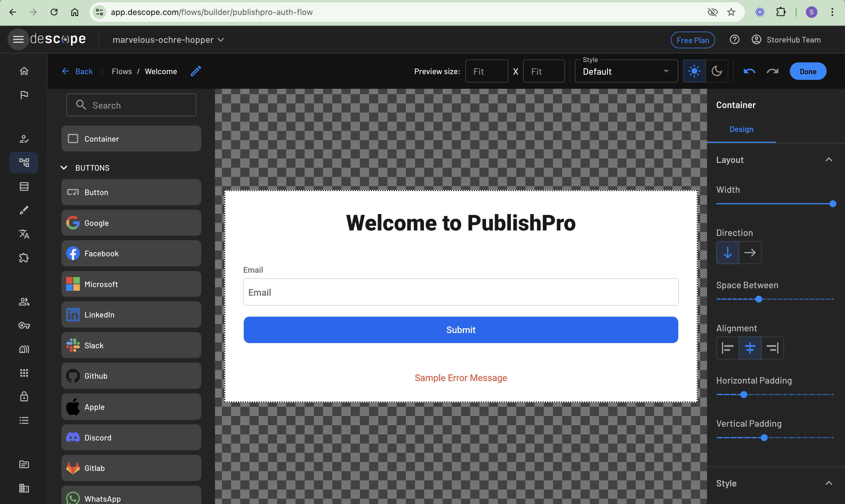Open the help question mark icon
The width and height of the screenshot is (845, 504).
click(x=734, y=40)
